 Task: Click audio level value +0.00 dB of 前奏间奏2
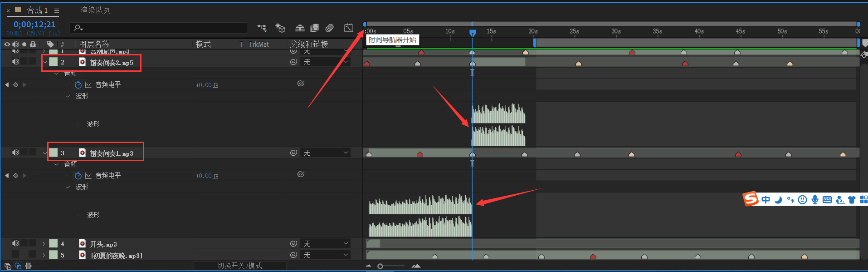pyautogui.click(x=207, y=85)
